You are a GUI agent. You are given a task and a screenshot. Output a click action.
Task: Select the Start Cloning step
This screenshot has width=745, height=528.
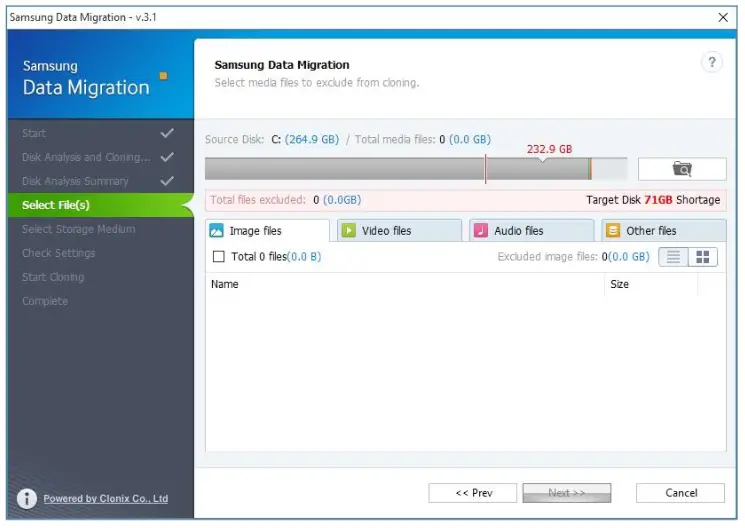[53, 277]
